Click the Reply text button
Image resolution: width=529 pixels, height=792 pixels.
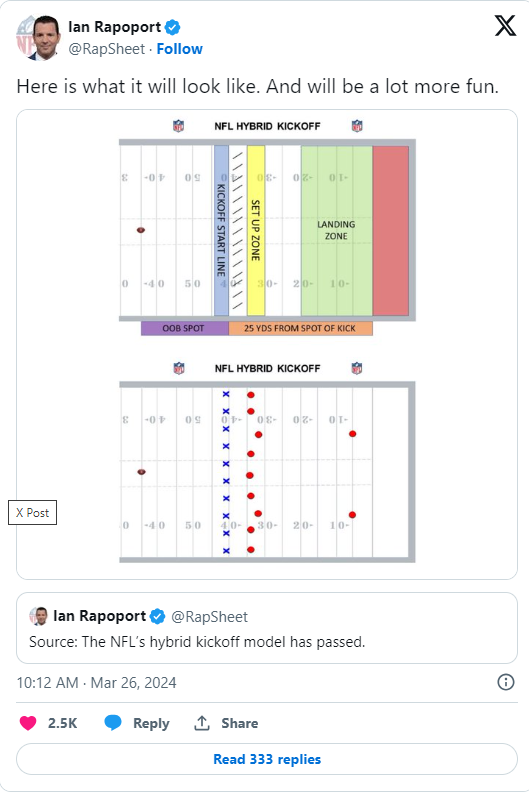click(151, 723)
